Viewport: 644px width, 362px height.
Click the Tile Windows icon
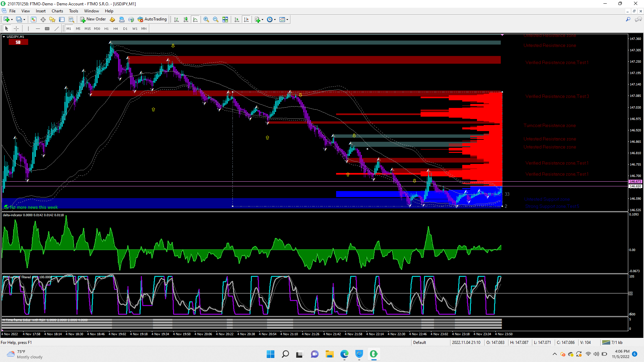tap(225, 19)
